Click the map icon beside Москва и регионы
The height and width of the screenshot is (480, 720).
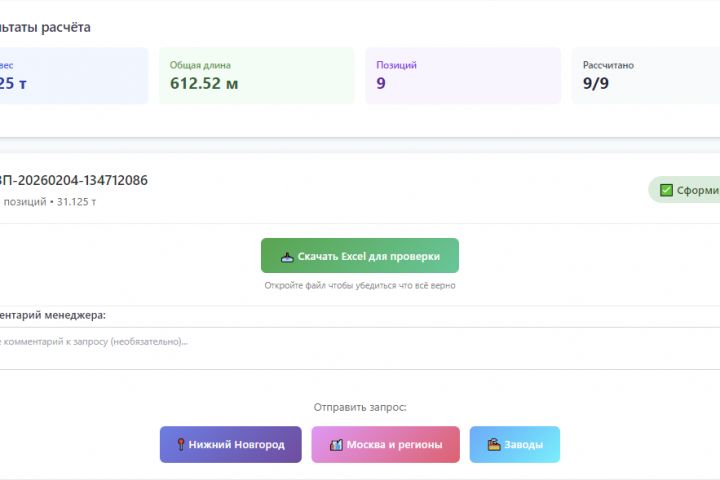pyautogui.click(x=336, y=445)
